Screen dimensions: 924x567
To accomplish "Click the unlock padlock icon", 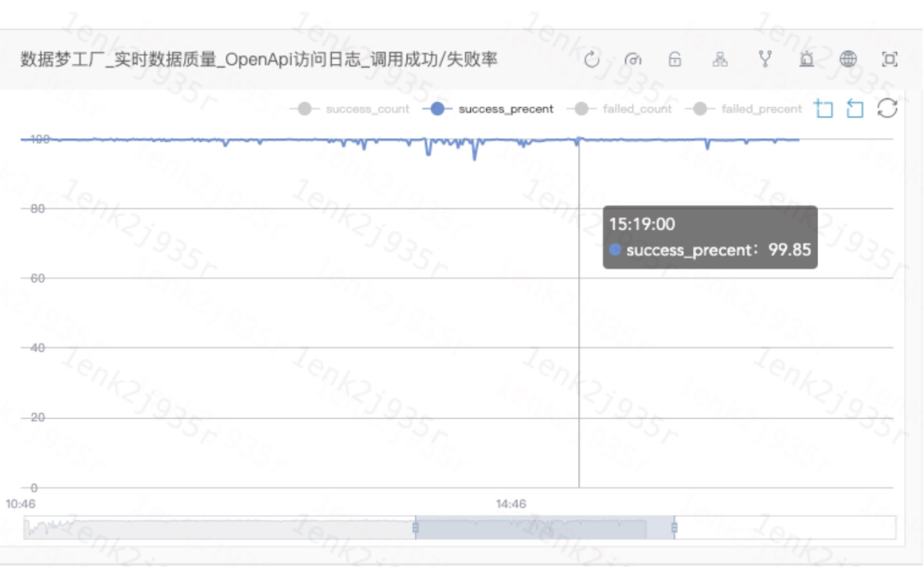I will 675,59.
